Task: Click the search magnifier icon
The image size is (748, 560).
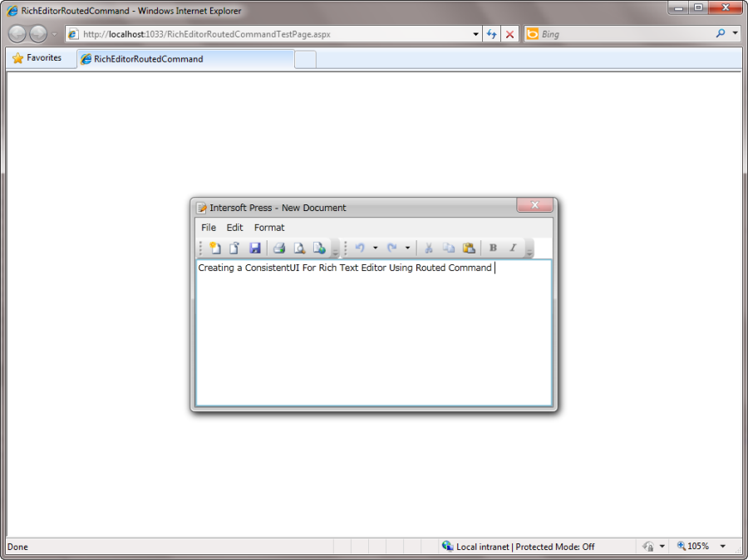Action: tap(721, 33)
